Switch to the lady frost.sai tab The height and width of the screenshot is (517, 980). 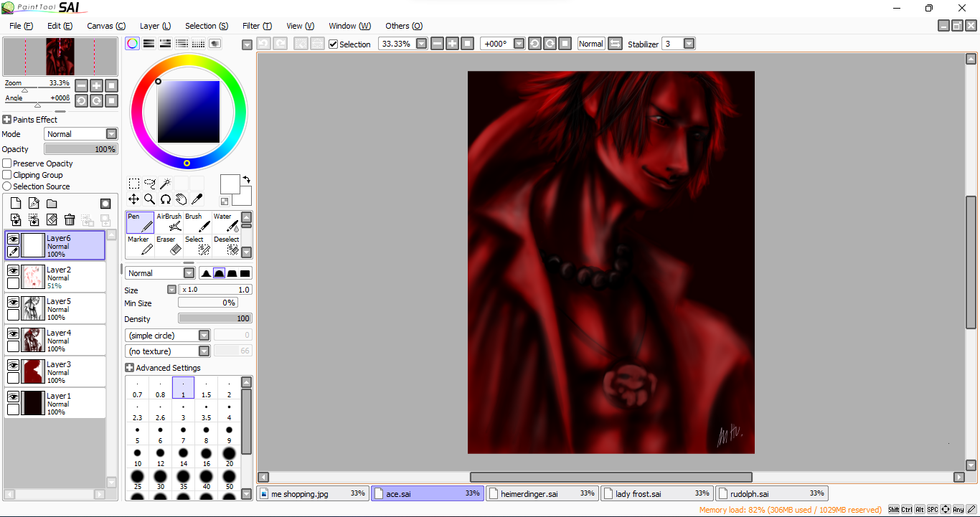click(658, 493)
